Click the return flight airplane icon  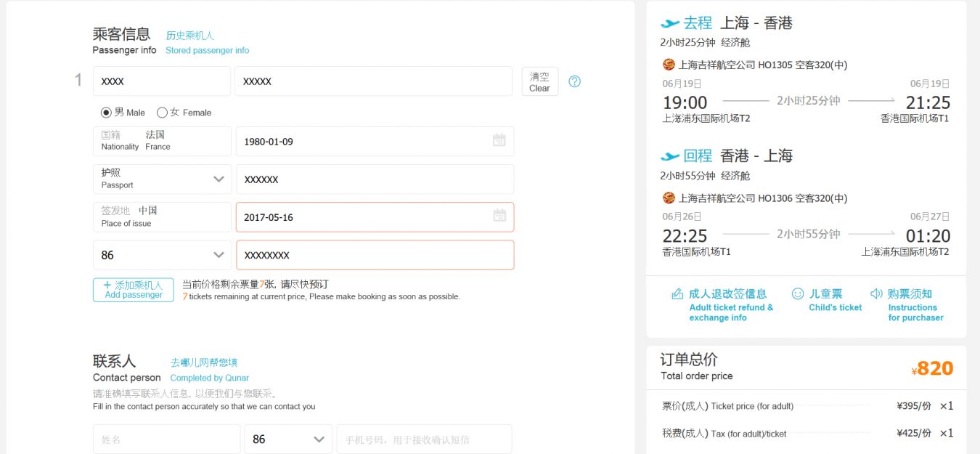[x=669, y=156]
